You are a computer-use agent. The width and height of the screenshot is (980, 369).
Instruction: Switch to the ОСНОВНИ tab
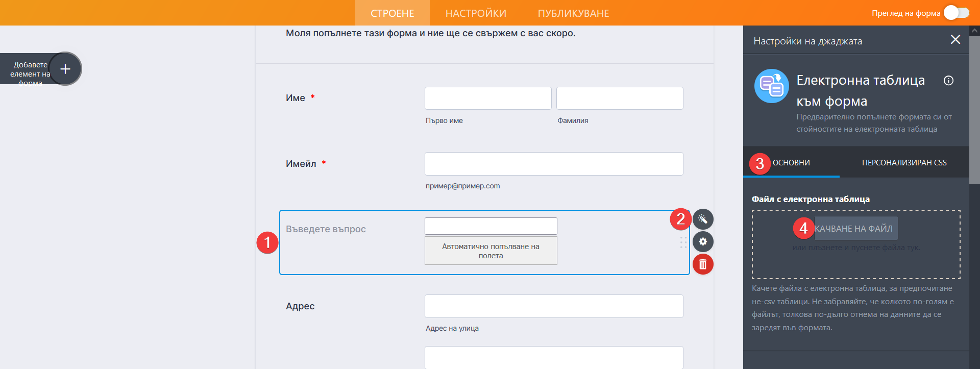pos(791,163)
